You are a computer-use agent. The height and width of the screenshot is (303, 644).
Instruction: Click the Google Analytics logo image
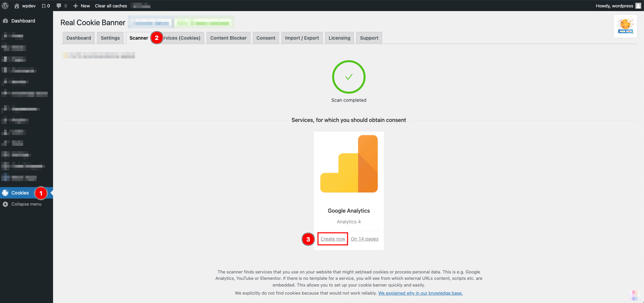[x=349, y=164]
